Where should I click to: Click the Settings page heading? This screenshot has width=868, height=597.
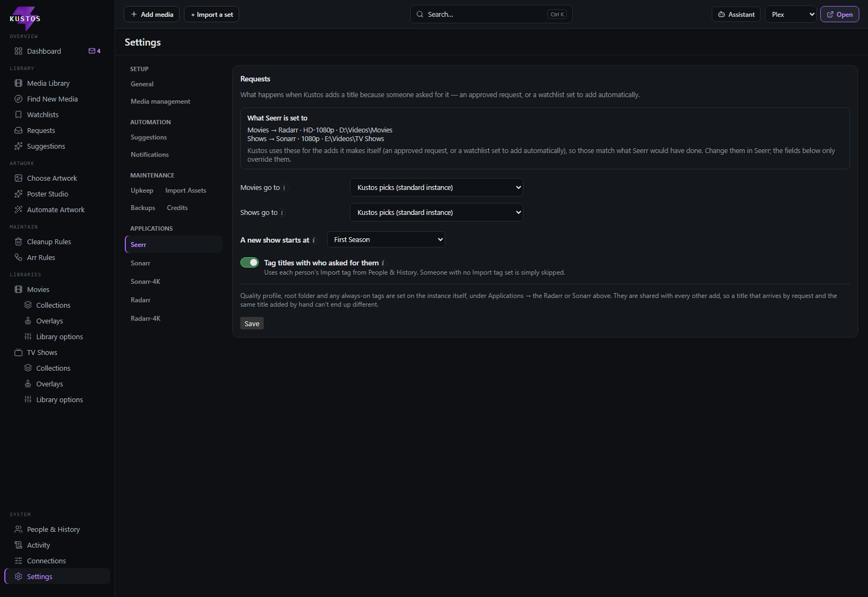pos(143,42)
